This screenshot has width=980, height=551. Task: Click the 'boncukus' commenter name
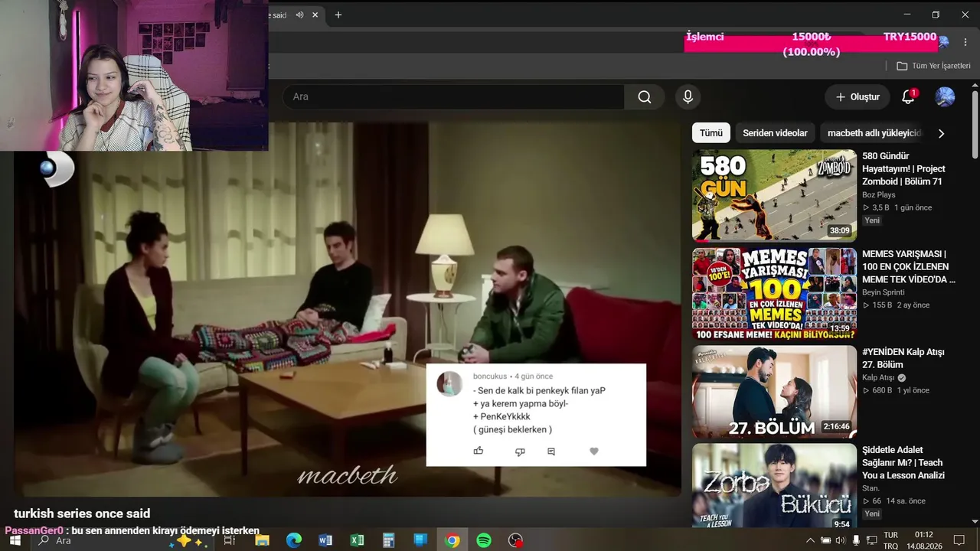pos(490,377)
